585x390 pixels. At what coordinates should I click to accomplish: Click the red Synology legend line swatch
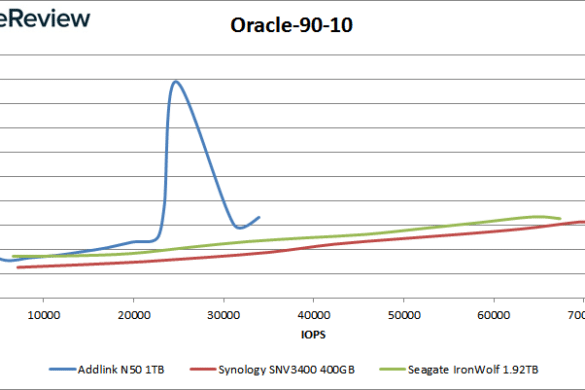(x=203, y=369)
